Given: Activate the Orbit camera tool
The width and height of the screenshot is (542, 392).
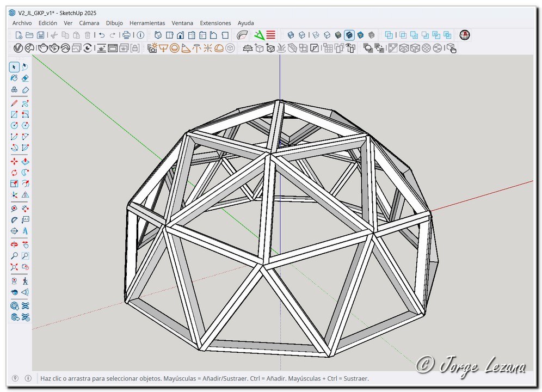Looking at the screenshot, I should tap(14, 244).
